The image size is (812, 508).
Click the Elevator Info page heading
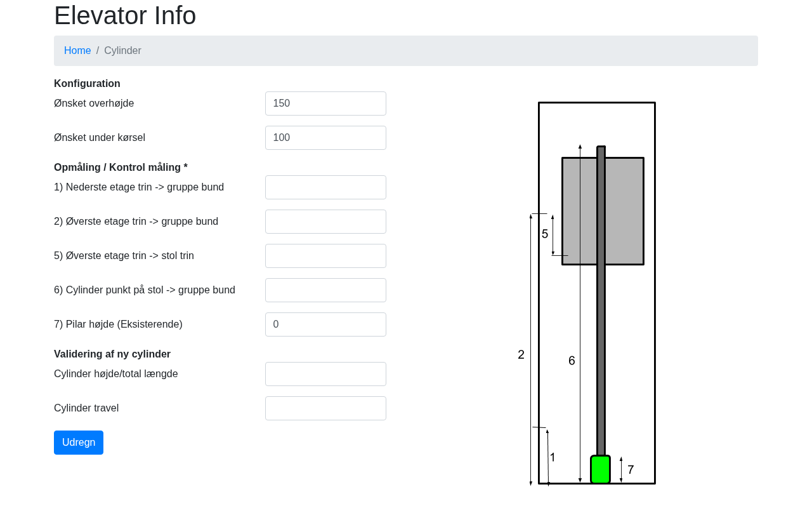point(125,16)
